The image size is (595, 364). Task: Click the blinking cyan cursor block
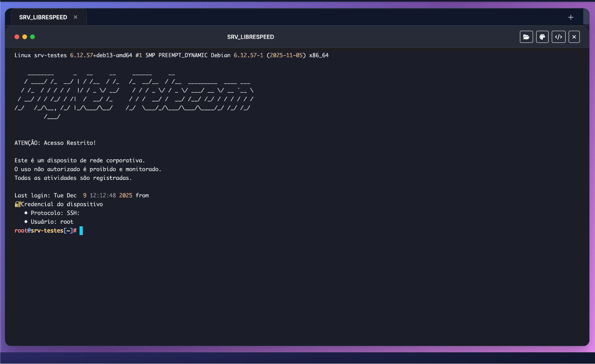81,231
